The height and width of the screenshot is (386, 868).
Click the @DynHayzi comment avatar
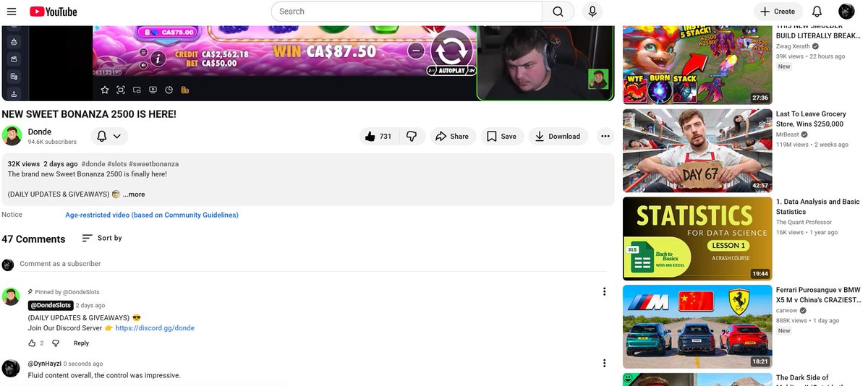(x=11, y=368)
